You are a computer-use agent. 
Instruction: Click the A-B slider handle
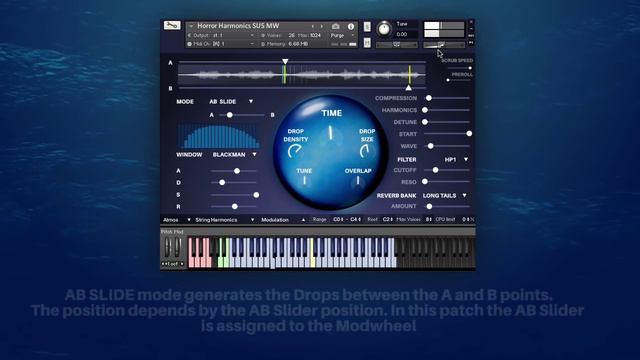tap(230, 115)
